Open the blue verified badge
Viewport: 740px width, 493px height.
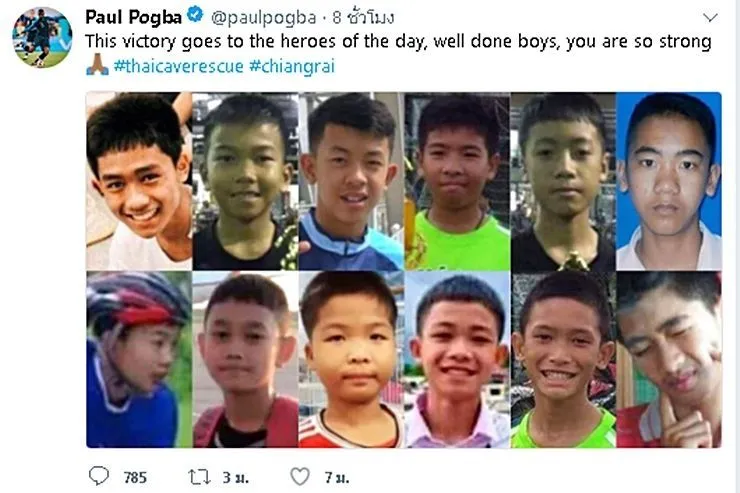coord(195,15)
